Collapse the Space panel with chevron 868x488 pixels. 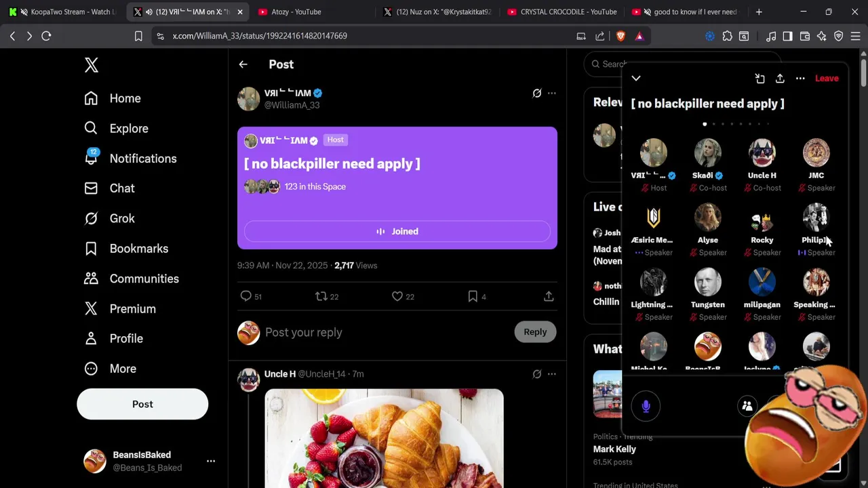[636, 79]
